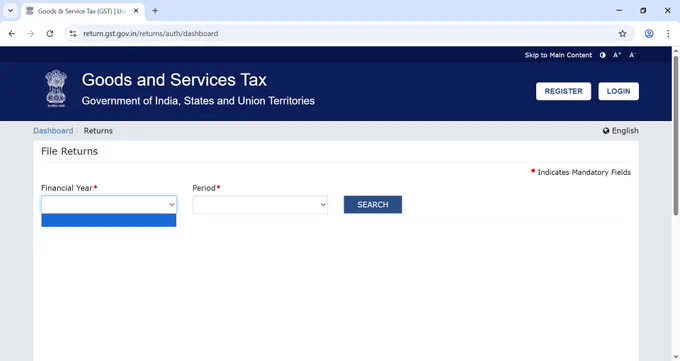Open the Period dropdown
Viewport: 680px width, 361px height.
(260, 204)
